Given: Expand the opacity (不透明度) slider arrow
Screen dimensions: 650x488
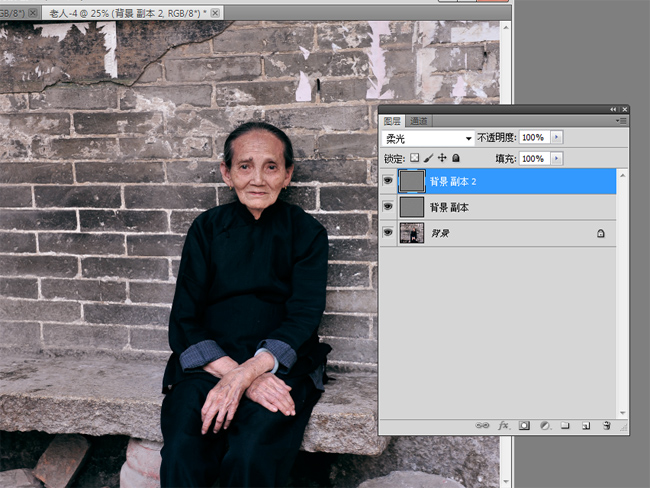Looking at the screenshot, I should click(x=557, y=137).
